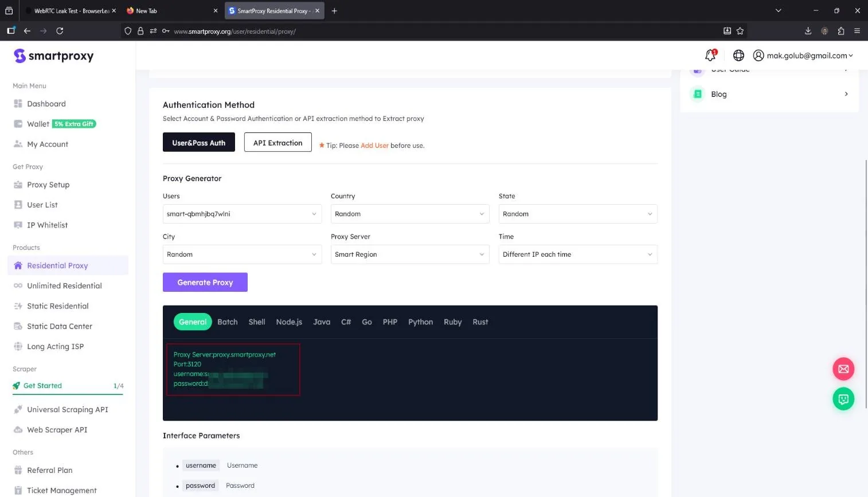
Task: Click the Proxy Setup sidebar icon
Action: tap(18, 185)
